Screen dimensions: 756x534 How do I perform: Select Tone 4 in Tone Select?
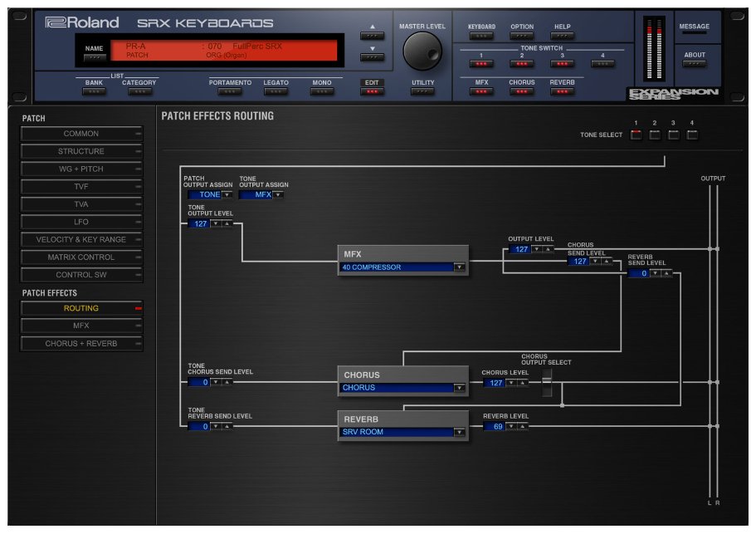[692, 135]
